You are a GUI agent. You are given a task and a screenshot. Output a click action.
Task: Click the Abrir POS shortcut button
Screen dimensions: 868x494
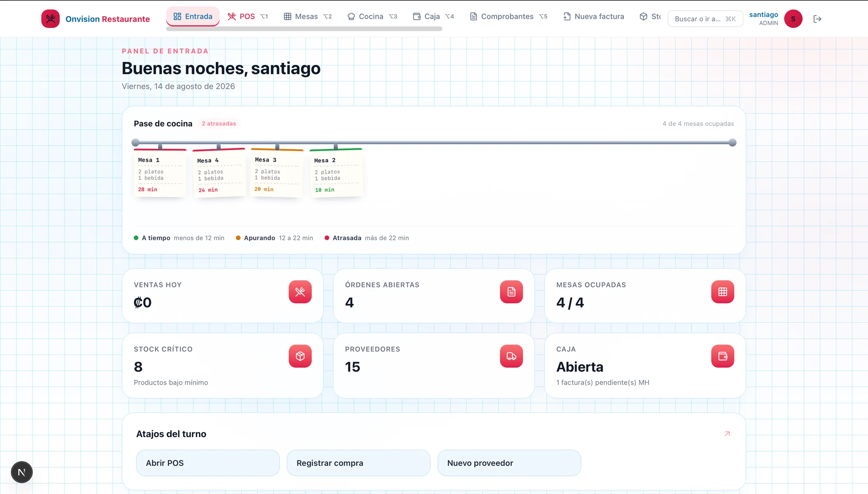coord(208,463)
